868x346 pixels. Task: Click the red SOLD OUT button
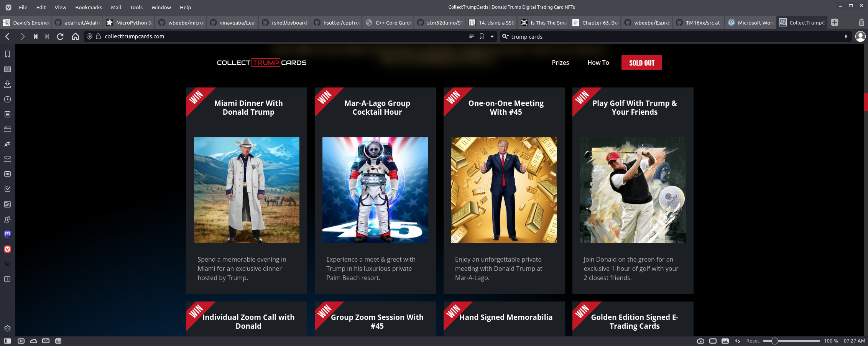tap(641, 63)
